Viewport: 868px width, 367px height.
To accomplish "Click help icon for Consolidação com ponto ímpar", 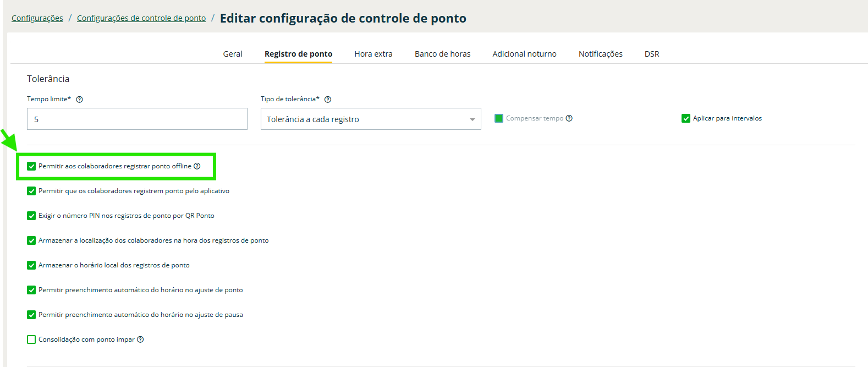I will [x=140, y=339].
